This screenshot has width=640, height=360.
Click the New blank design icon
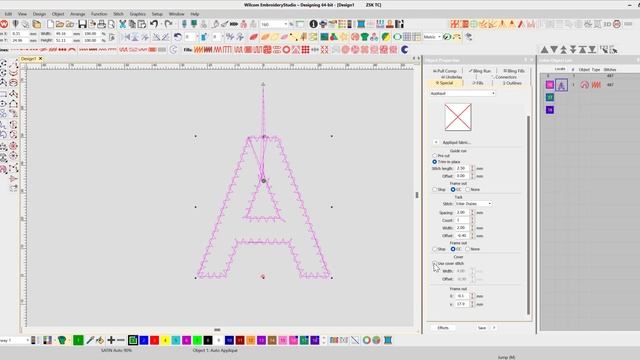[x=50, y=24]
